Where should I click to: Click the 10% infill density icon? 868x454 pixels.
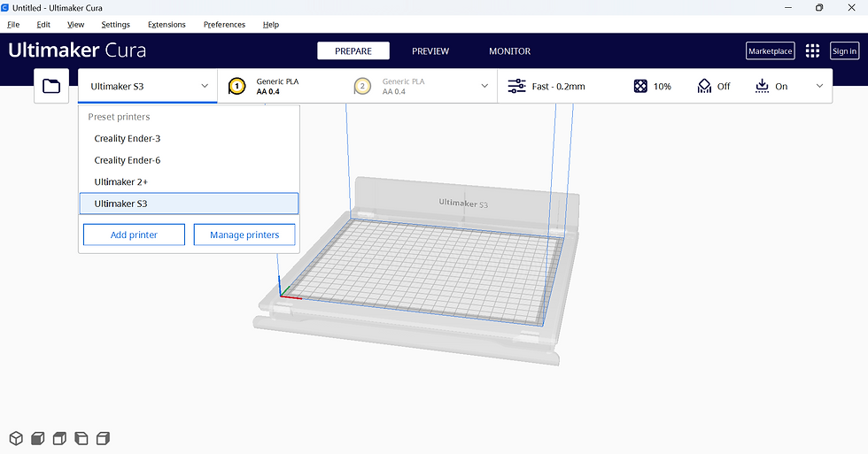pyautogui.click(x=640, y=86)
